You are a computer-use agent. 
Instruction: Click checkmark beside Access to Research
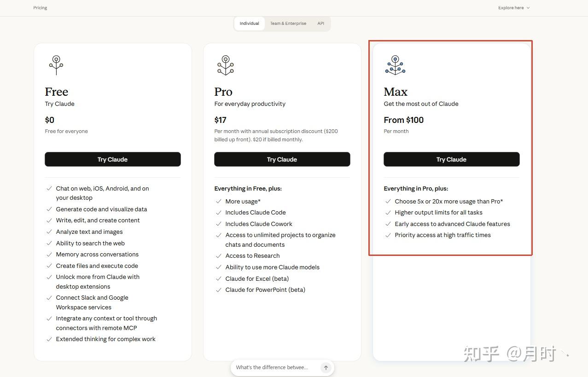coord(219,256)
